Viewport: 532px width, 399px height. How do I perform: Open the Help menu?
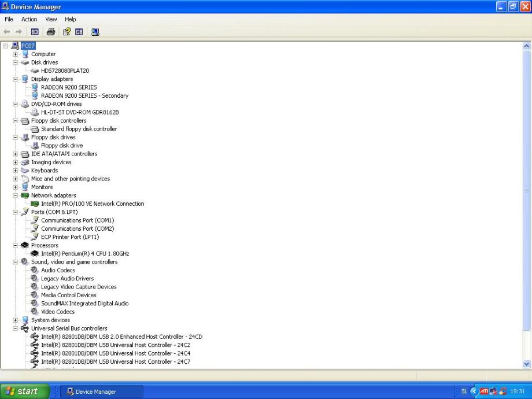pos(71,19)
